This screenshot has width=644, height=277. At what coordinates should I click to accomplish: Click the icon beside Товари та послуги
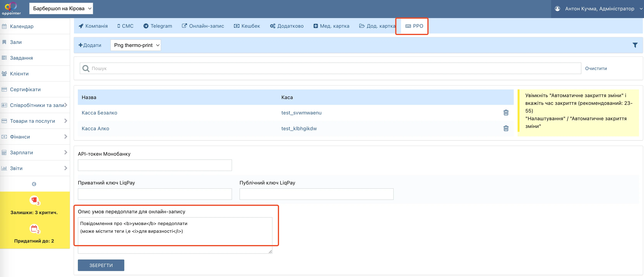point(4,121)
